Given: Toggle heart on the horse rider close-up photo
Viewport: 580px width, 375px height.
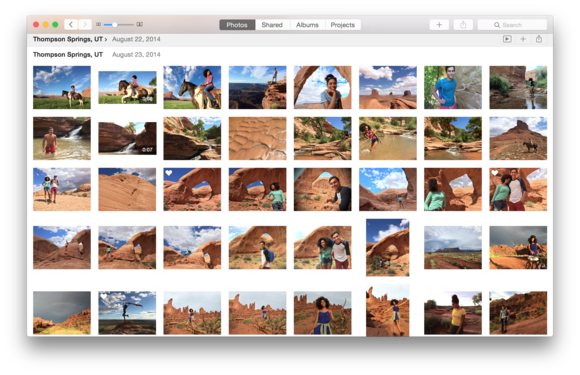Looking at the screenshot, I should click(x=169, y=71).
